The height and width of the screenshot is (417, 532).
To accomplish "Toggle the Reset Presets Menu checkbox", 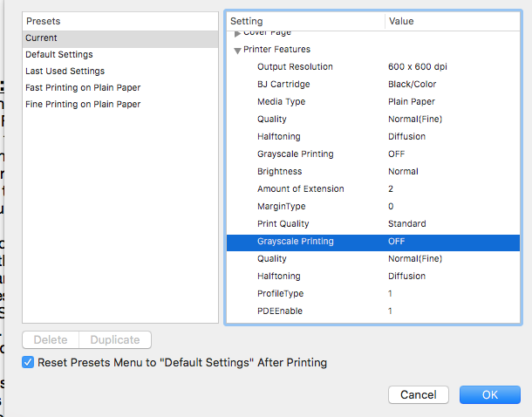I will tap(29, 362).
